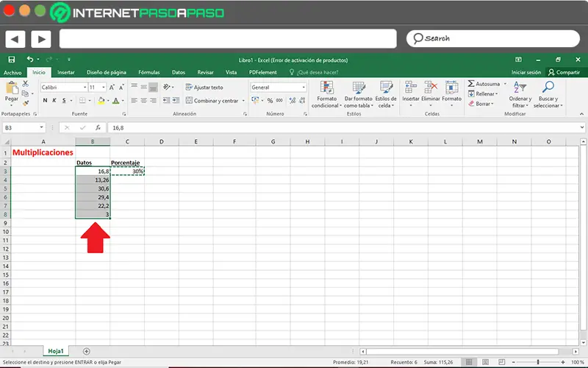Switch to the Insertar tab

coord(66,72)
